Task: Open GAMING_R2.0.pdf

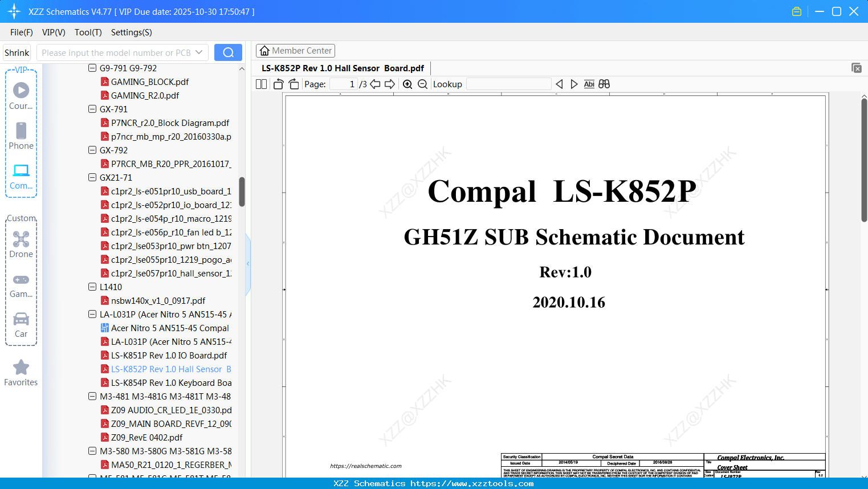Action: point(145,95)
